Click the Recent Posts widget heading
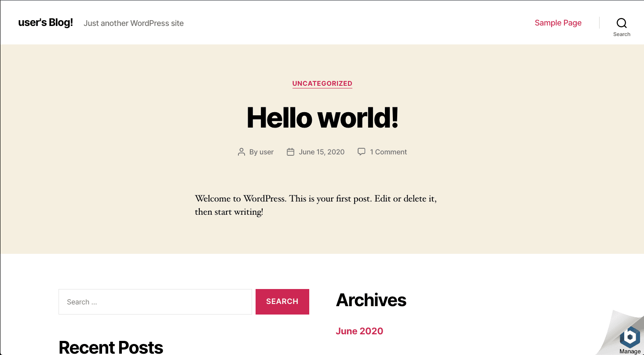This screenshot has width=644, height=355. (111, 348)
